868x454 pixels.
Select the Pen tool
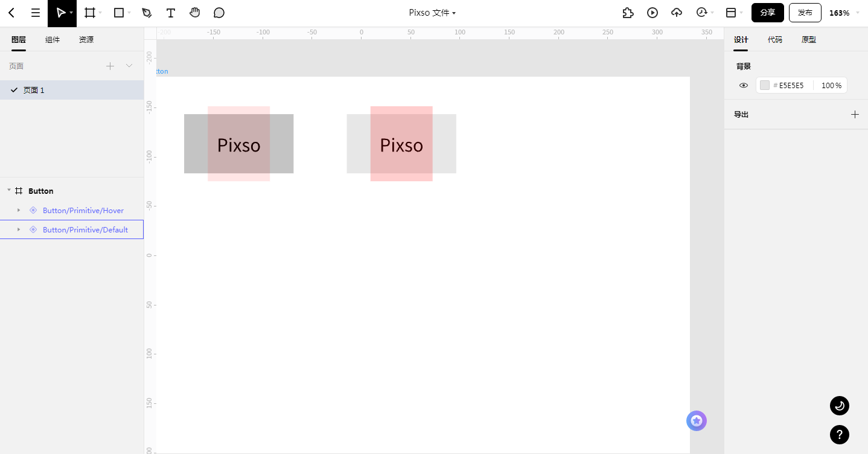(x=147, y=13)
